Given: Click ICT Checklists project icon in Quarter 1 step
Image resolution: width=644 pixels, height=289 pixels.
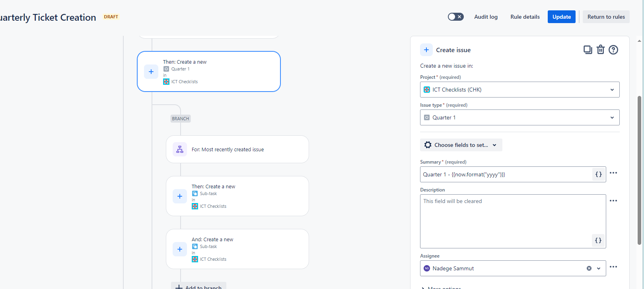Looking at the screenshot, I should tap(166, 82).
